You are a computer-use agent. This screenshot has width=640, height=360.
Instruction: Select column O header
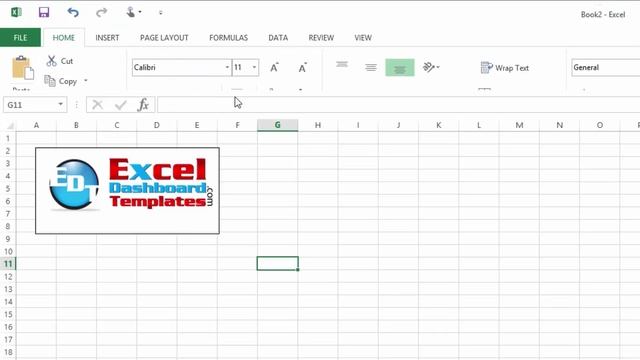[600, 125]
